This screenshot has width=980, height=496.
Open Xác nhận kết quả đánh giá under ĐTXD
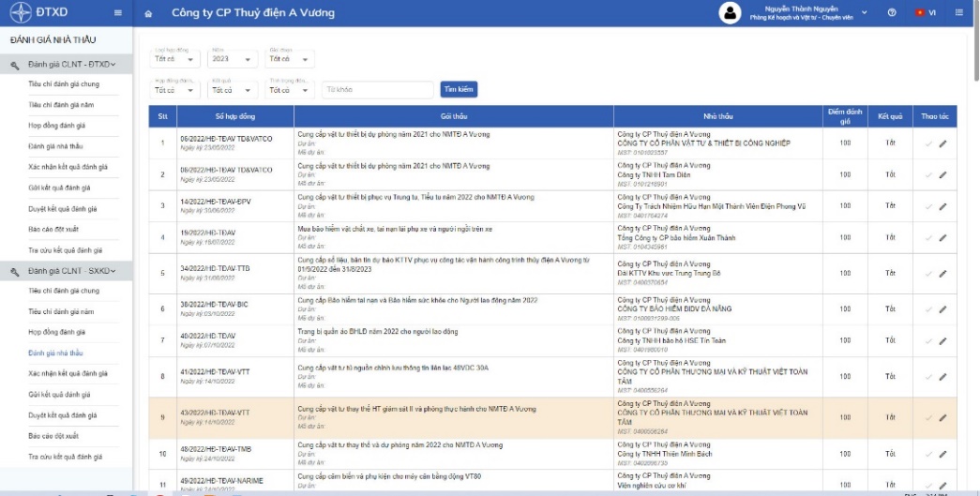(x=68, y=168)
